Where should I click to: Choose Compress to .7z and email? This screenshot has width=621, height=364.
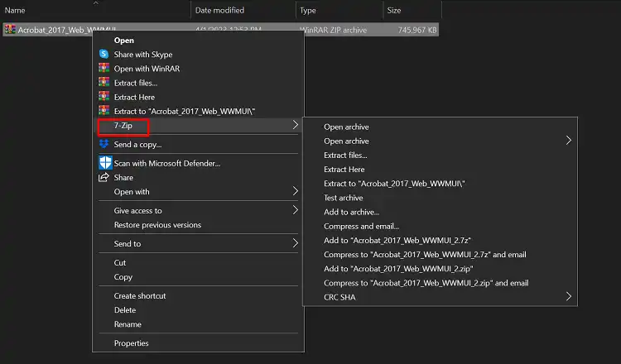[425, 255]
